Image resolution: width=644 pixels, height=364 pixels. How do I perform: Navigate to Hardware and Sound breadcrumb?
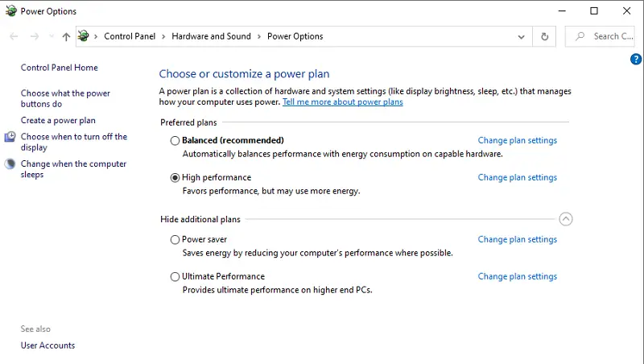pos(211,36)
